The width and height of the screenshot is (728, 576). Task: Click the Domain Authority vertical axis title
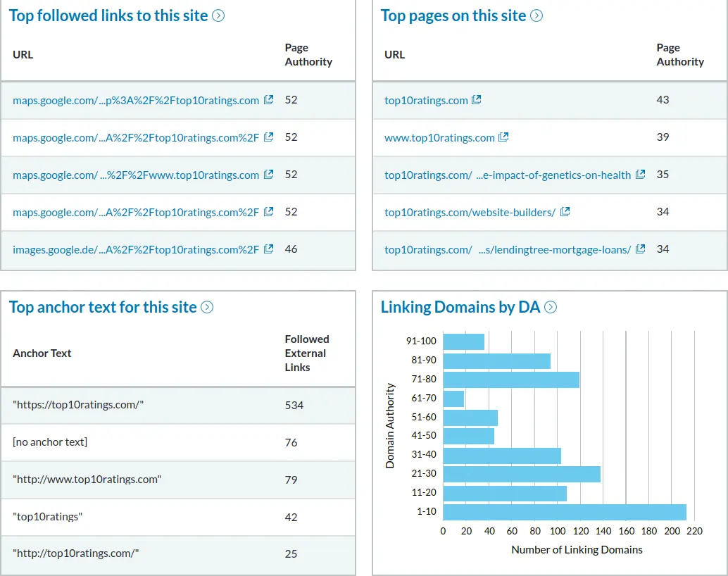pyautogui.click(x=390, y=425)
